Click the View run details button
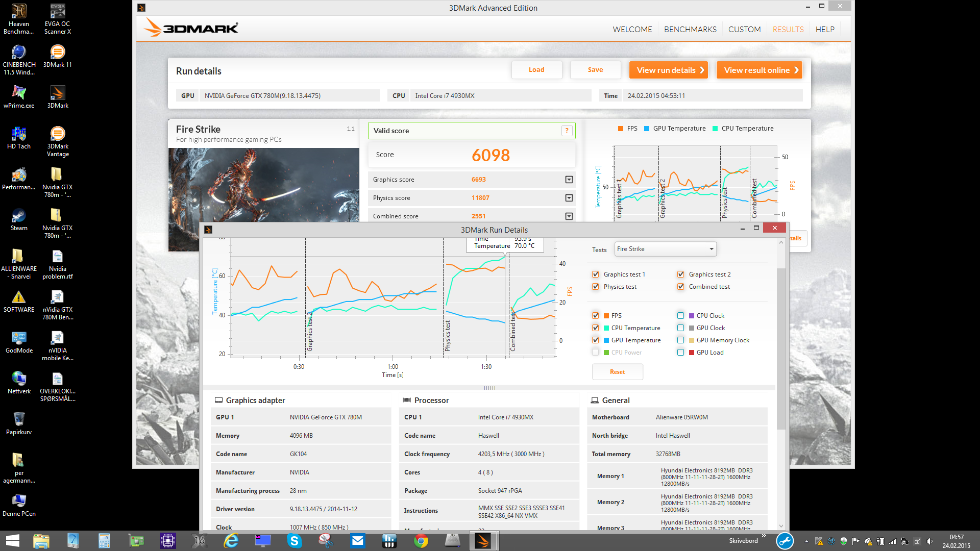980x551 pixels. tap(669, 70)
